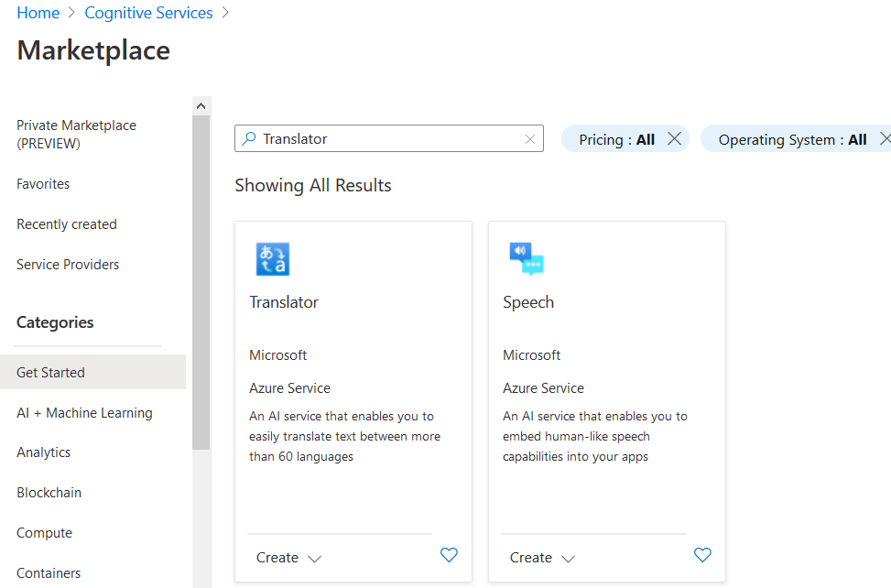Screen dimensions: 891x588
Task: Select the AI + Machine Learning category
Action: (84, 413)
